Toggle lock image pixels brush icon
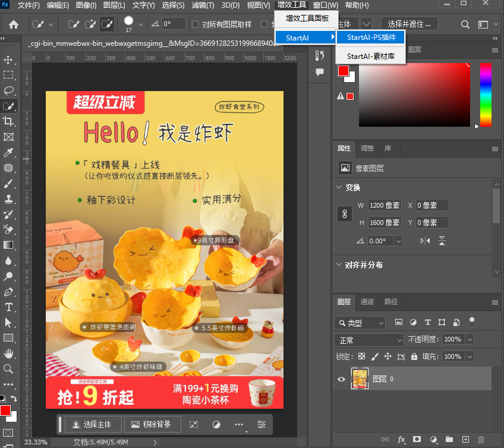 pyautogui.click(x=374, y=356)
